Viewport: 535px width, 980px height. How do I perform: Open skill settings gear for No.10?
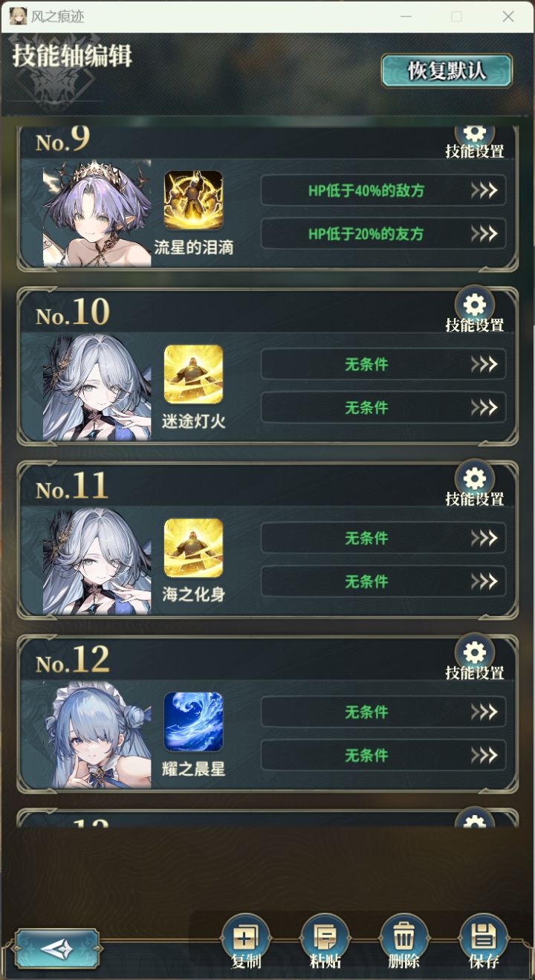tap(474, 305)
